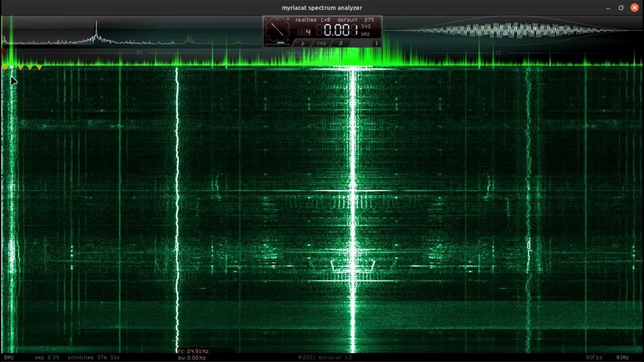Screen dimensions: 644x362
Task: Click the third orange triangle frequency marker
Action: coord(30,68)
